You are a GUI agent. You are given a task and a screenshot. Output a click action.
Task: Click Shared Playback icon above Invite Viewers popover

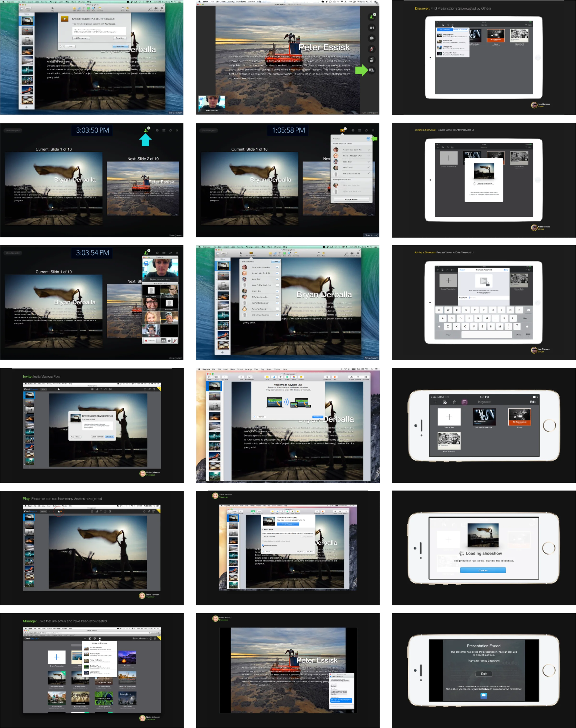pyautogui.click(x=251, y=253)
